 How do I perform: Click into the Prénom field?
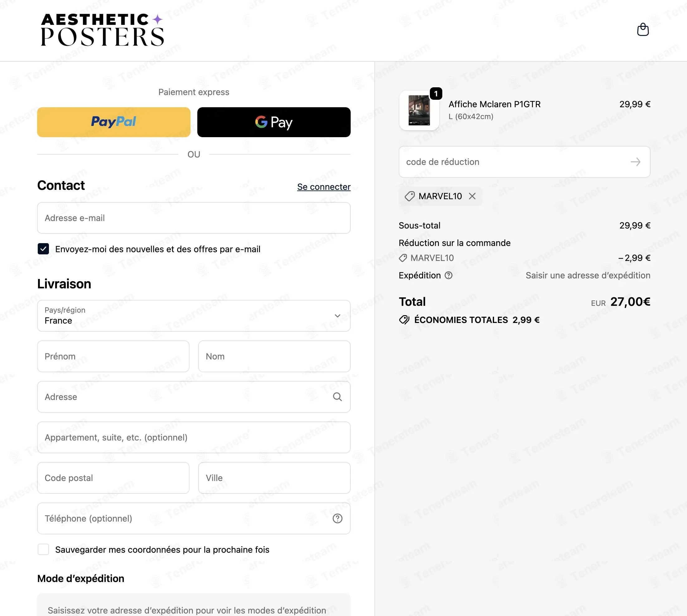(113, 356)
